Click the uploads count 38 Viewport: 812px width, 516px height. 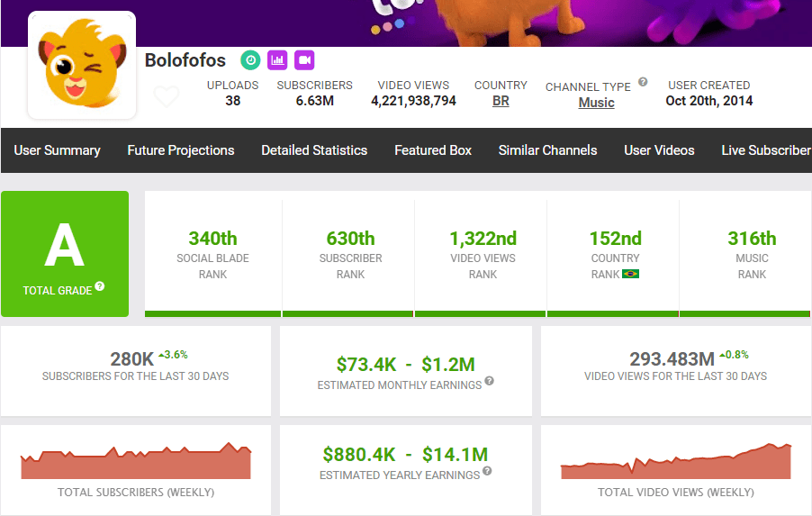233,101
